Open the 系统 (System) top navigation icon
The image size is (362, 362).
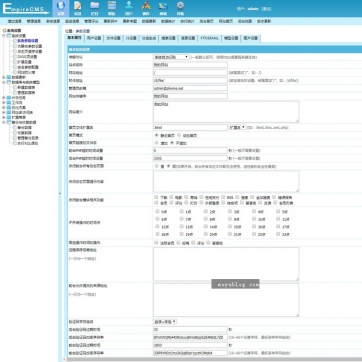tap(60, 8)
